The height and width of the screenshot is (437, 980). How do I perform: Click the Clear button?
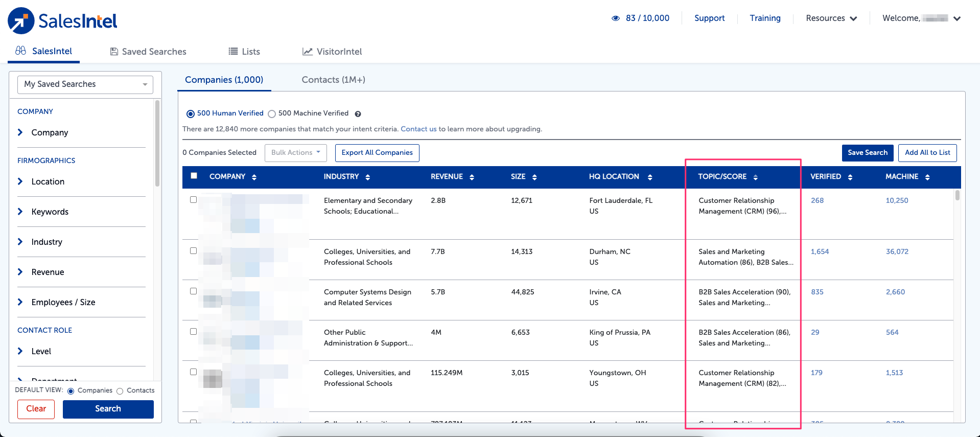[x=36, y=409]
